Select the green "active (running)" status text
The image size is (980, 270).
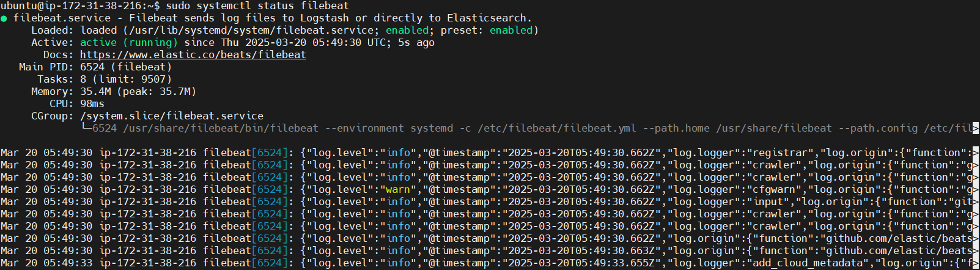click(x=128, y=42)
